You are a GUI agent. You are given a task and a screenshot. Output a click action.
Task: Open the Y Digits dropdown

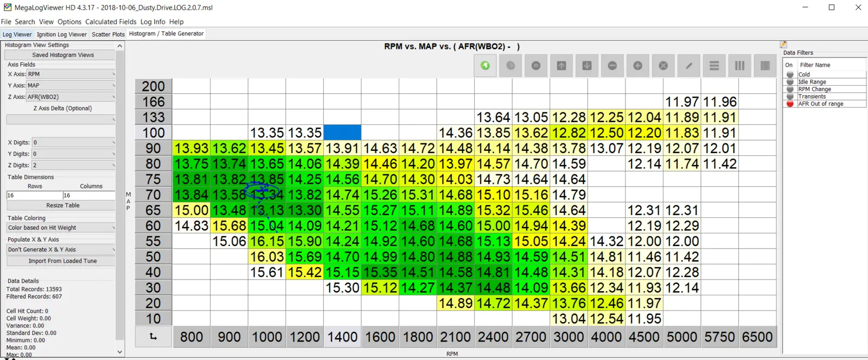coord(73,154)
